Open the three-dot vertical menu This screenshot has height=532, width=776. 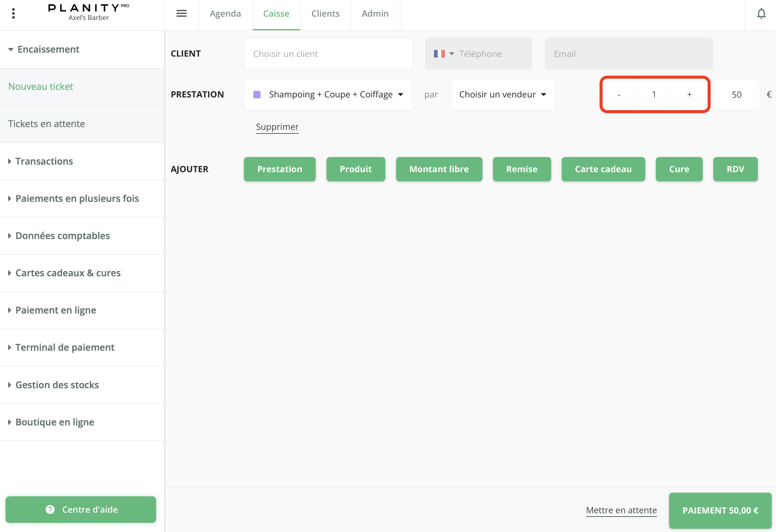click(x=13, y=13)
